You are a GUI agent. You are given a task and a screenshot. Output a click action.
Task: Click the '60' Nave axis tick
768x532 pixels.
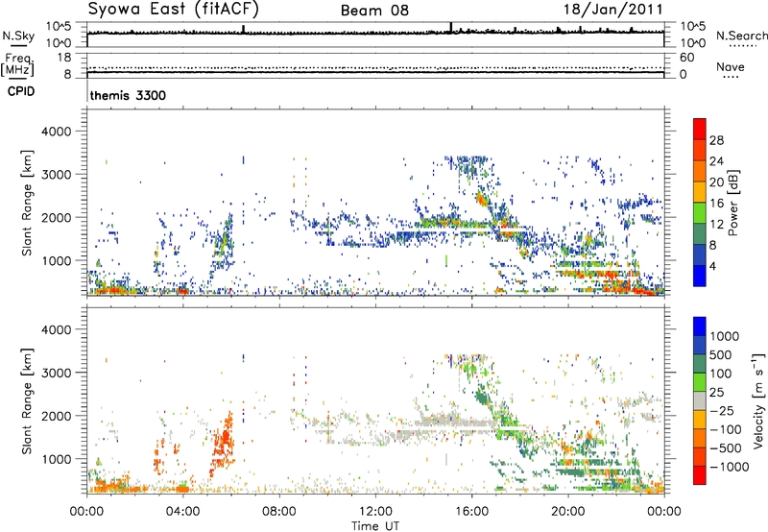(686, 58)
